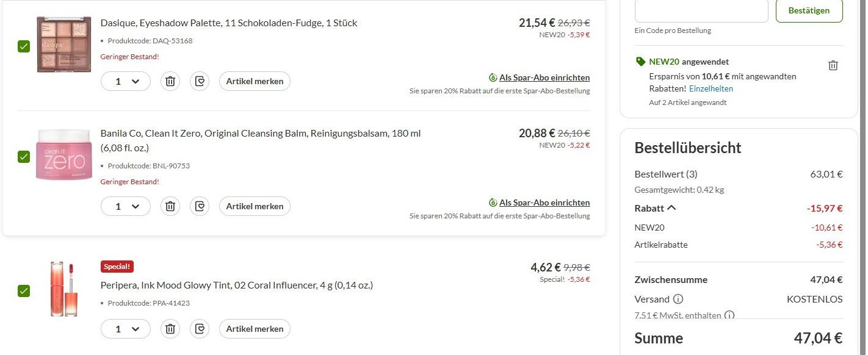Save Banila Co balm with Artikel merken

[255, 206]
